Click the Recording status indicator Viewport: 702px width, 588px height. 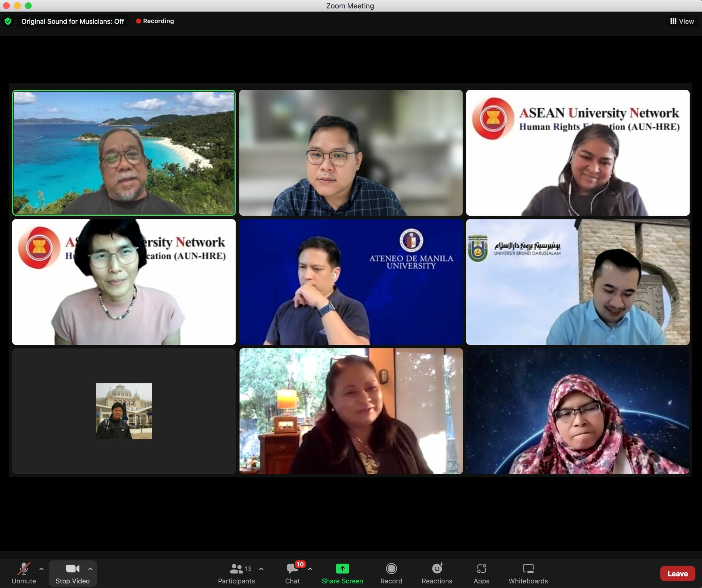[155, 21]
